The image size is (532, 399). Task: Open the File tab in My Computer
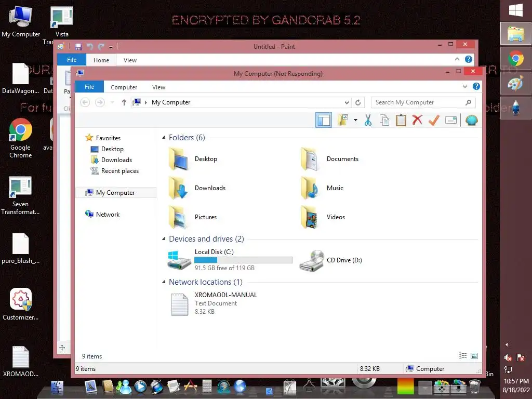pyautogui.click(x=89, y=87)
